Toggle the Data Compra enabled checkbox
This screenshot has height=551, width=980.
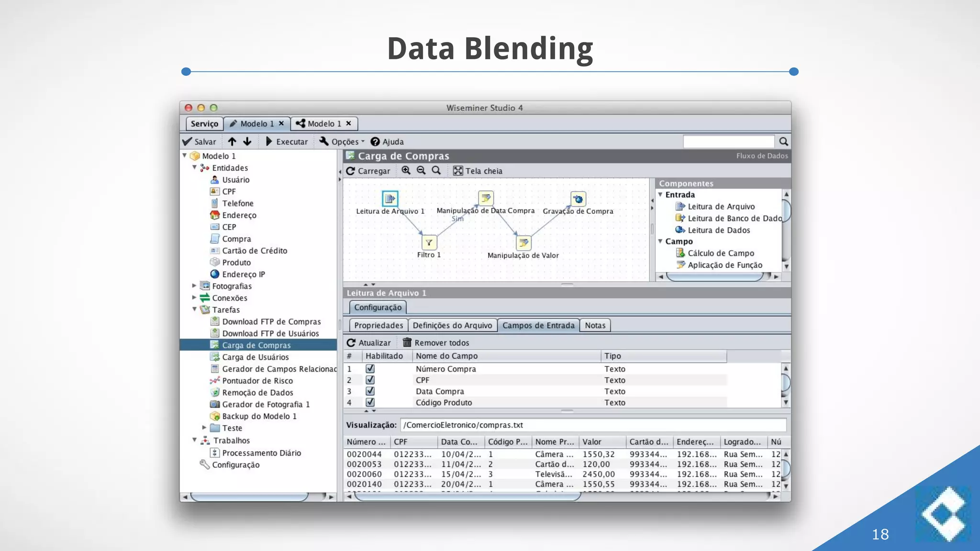point(370,391)
